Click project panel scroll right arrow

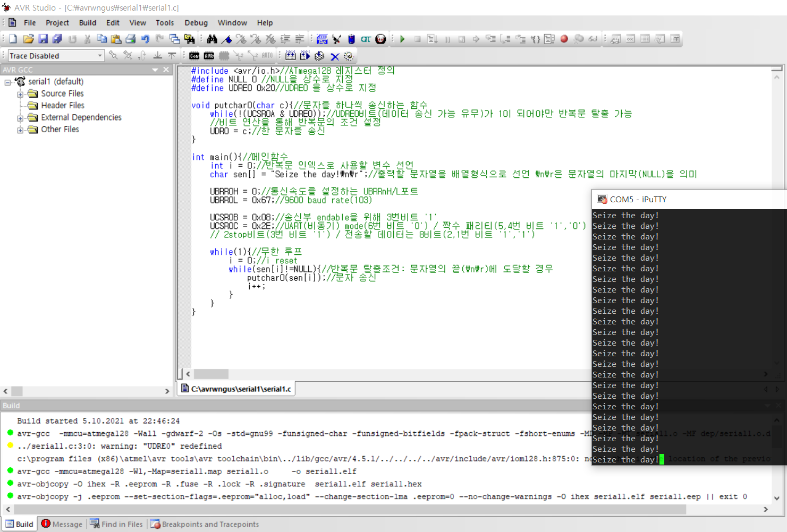click(x=167, y=391)
